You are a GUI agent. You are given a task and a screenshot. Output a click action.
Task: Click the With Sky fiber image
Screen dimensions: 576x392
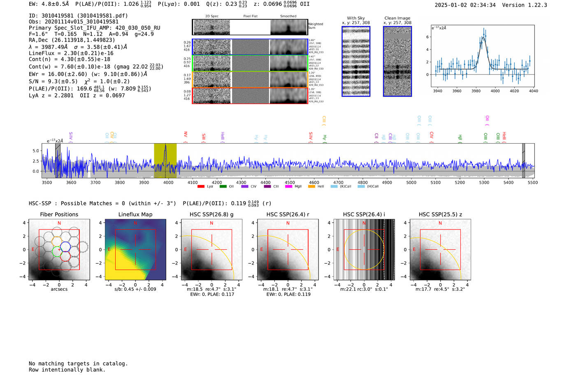(x=356, y=61)
